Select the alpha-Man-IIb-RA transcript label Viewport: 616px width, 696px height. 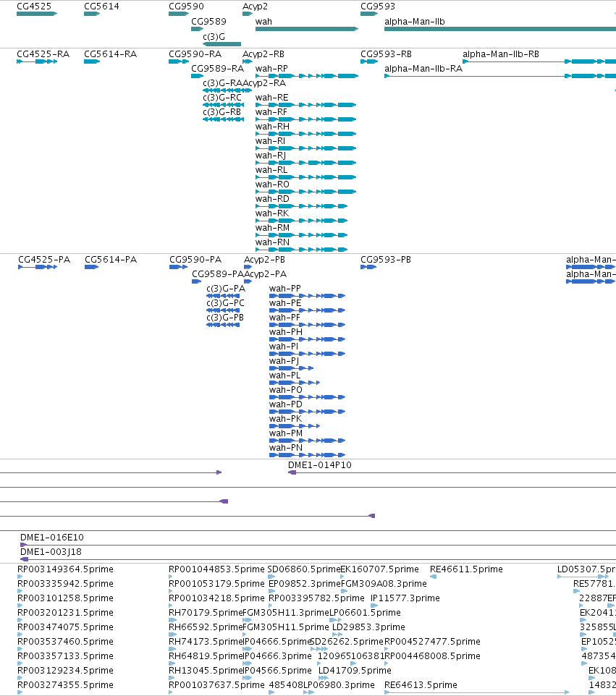pos(423,69)
